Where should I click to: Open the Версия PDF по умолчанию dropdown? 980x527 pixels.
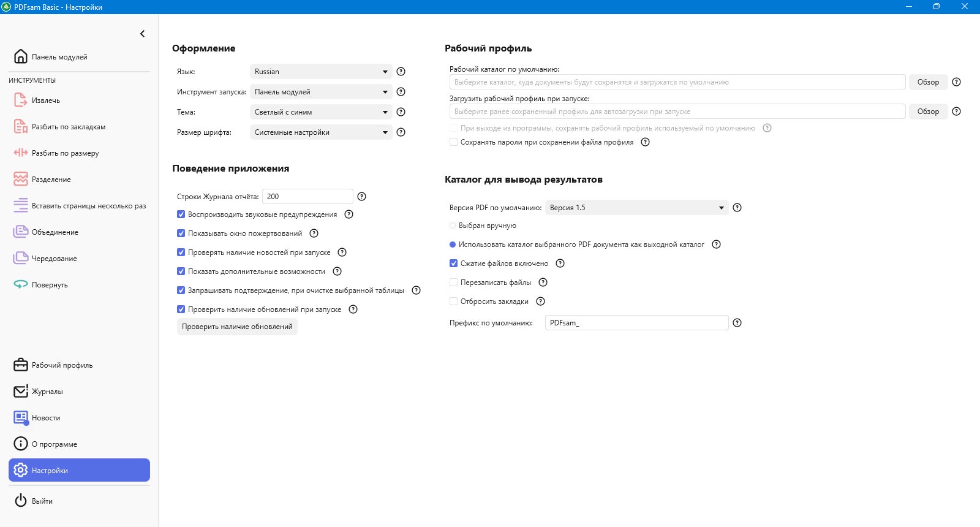(x=636, y=208)
